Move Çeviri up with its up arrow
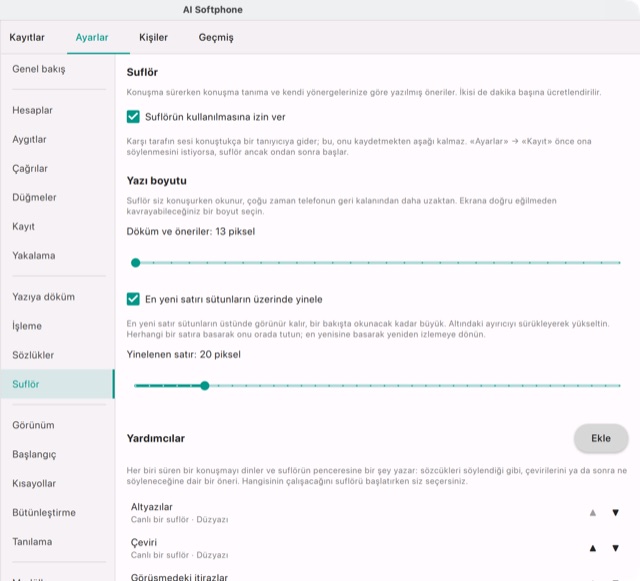The image size is (640, 581). pyautogui.click(x=593, y=548)
